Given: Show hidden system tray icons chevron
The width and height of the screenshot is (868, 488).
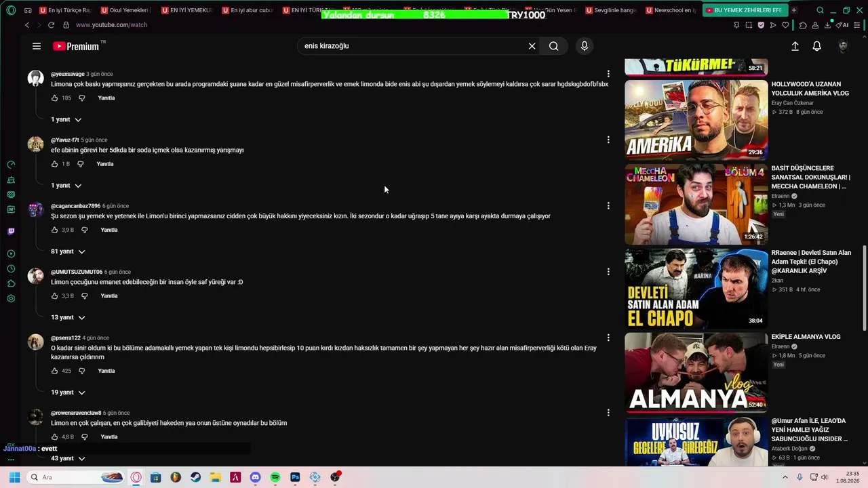Looking at the screenshot, I should point(785,477).
